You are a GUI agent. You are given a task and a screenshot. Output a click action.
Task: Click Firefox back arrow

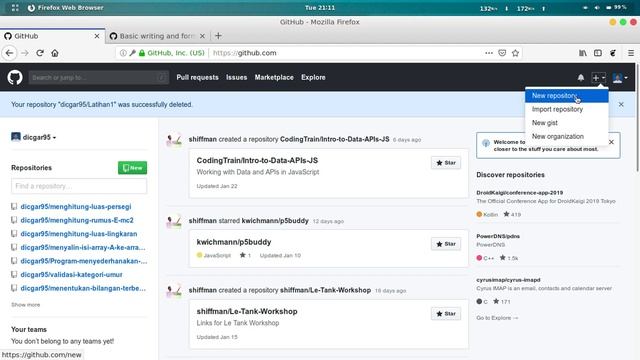(9, 53)
